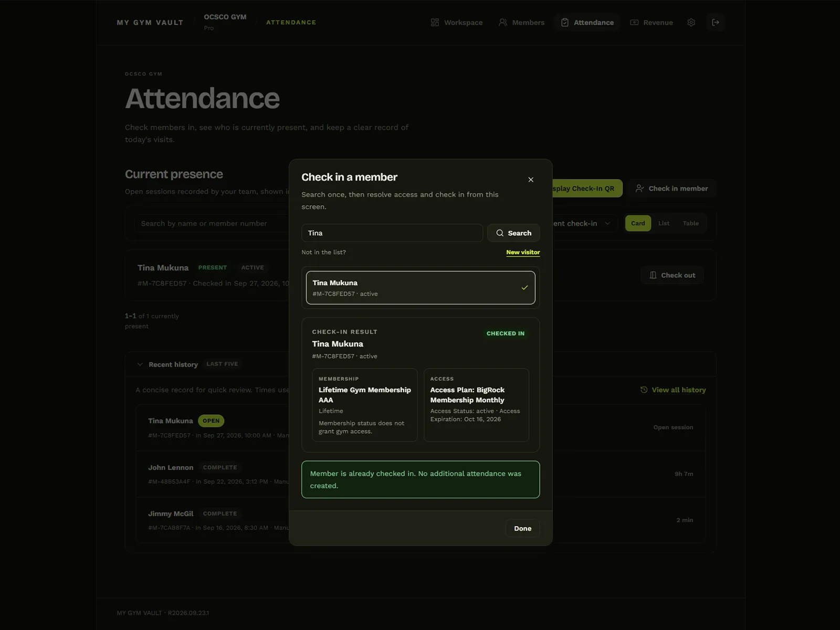Open settings gear icon in top bar
840x630 pixels.
tap(691, 23)
